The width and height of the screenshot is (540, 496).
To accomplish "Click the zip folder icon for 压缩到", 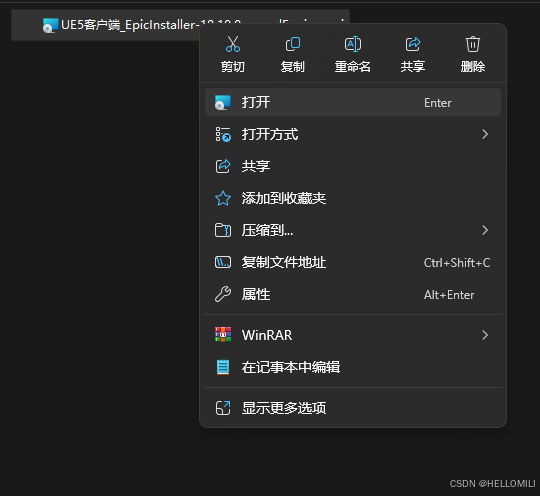I will pyautogui.click(x=223, y=230).
